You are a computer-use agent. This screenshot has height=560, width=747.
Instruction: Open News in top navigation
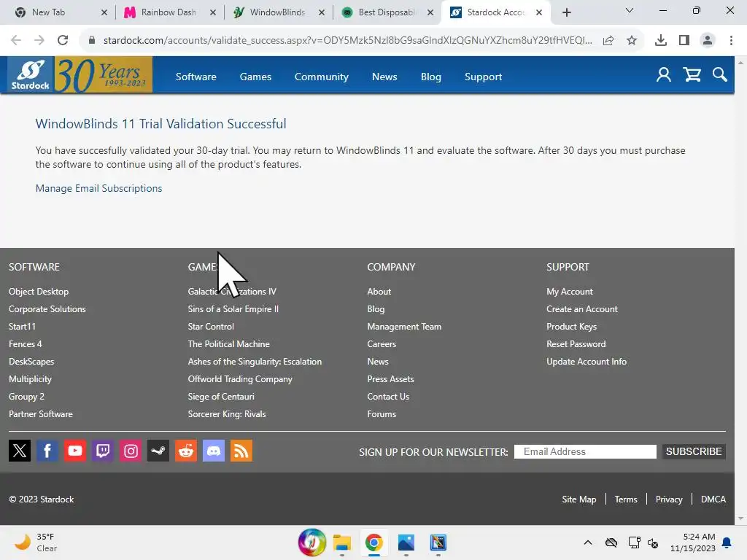384,77
